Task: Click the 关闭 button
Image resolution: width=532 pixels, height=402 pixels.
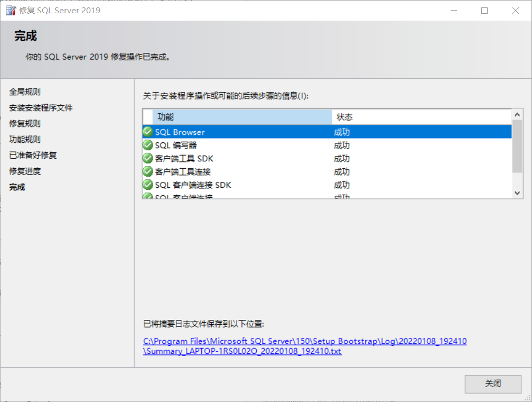Action: pyautogui.click(x=493, y=384)
